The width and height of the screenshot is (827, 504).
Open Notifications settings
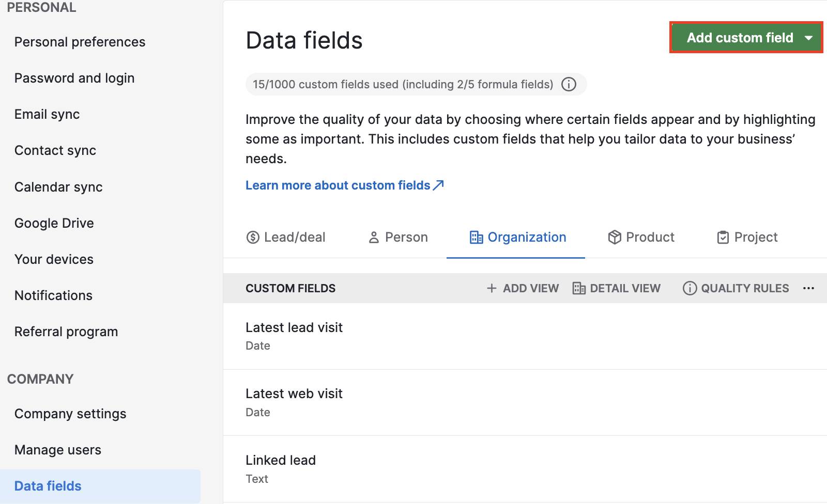53,295
